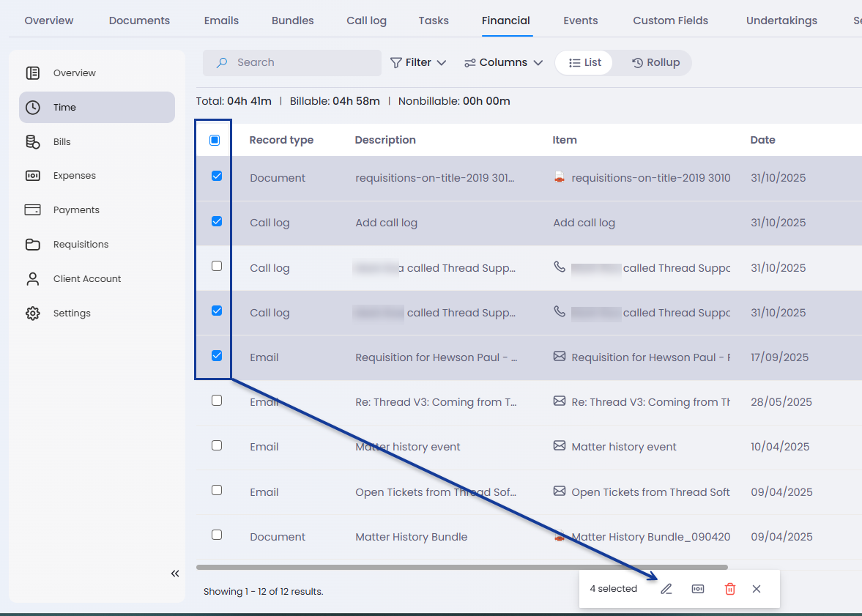Viewport: 862px width, 616px height.
Task: Uncheck the requisitions-on-title Document row checkbox
Action: click(x=217, y=177)
